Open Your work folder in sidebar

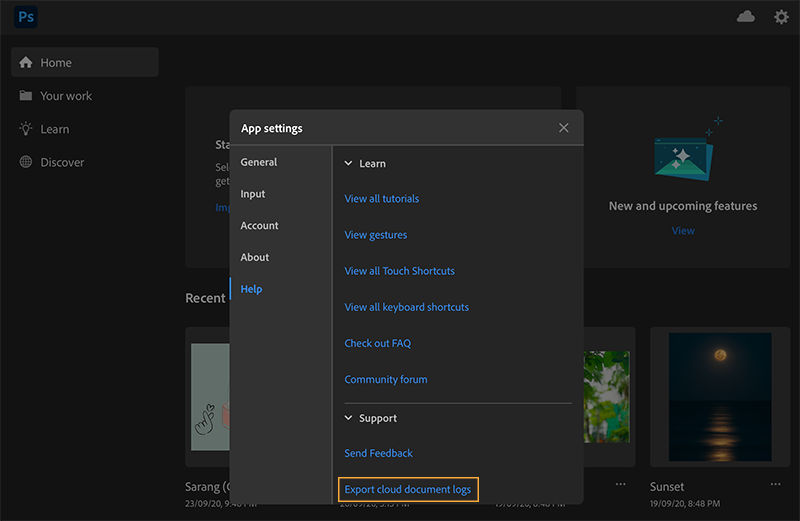(66, 96)
